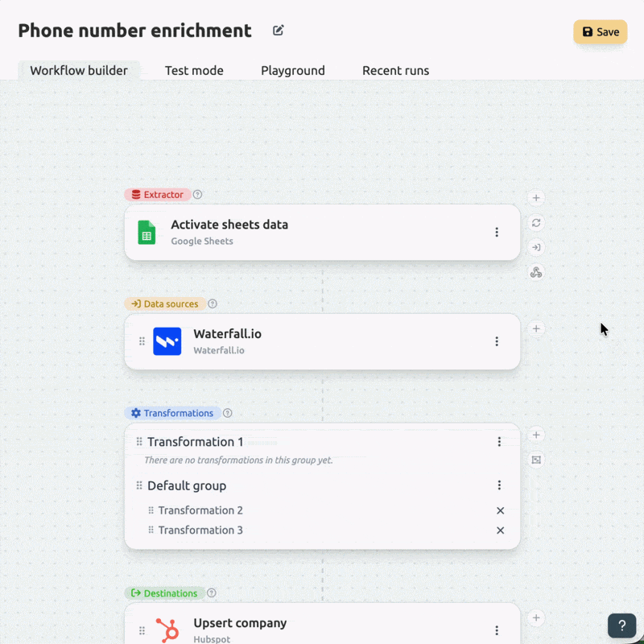This screenshot has height=644, width=644.
Task: Open the three-dot menu for Transformation 1 group
Action: [x=499, y=441]
